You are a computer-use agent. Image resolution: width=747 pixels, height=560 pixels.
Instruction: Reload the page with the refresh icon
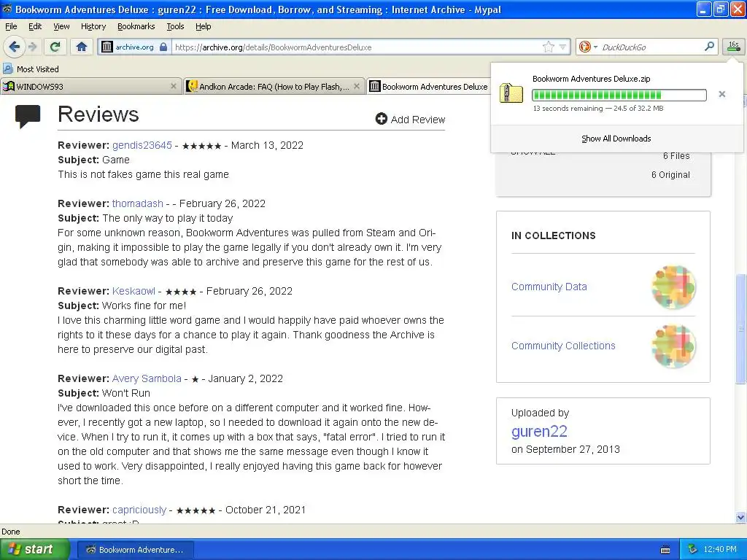coord(55,47)
